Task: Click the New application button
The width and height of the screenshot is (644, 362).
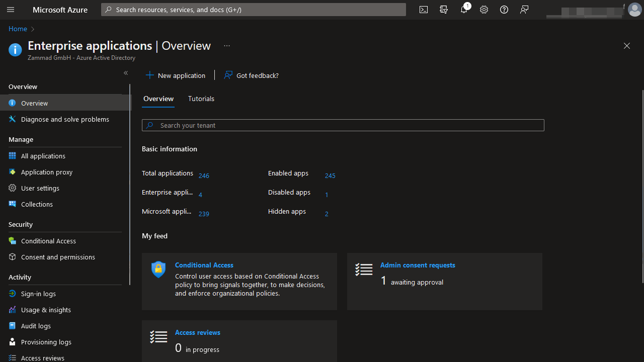Action: [x=176, y=75]
